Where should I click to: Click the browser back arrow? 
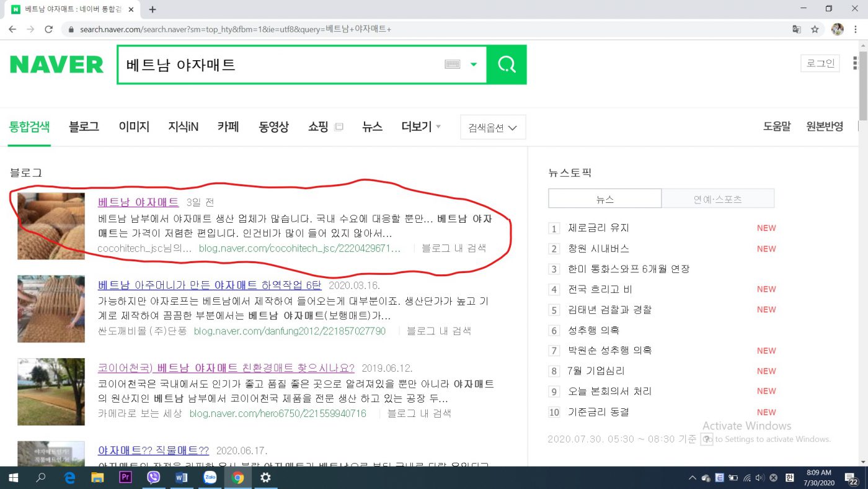(12, 29)
